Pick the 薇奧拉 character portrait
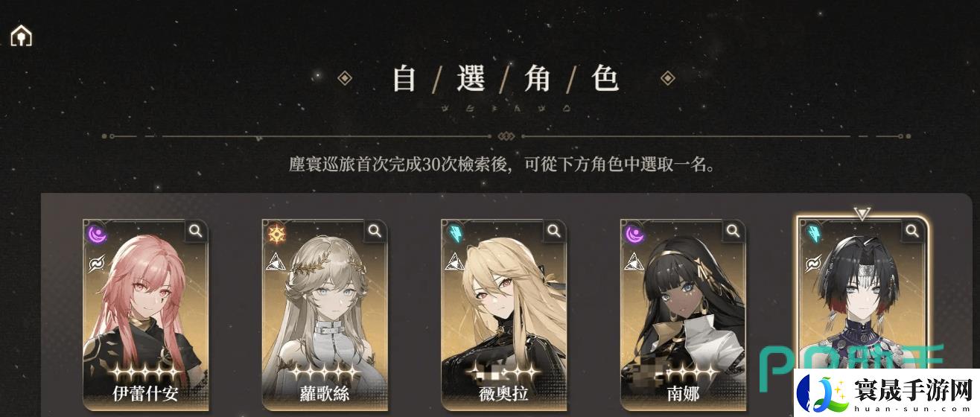Viewport: 980px width, 417px height. point(503,314)
